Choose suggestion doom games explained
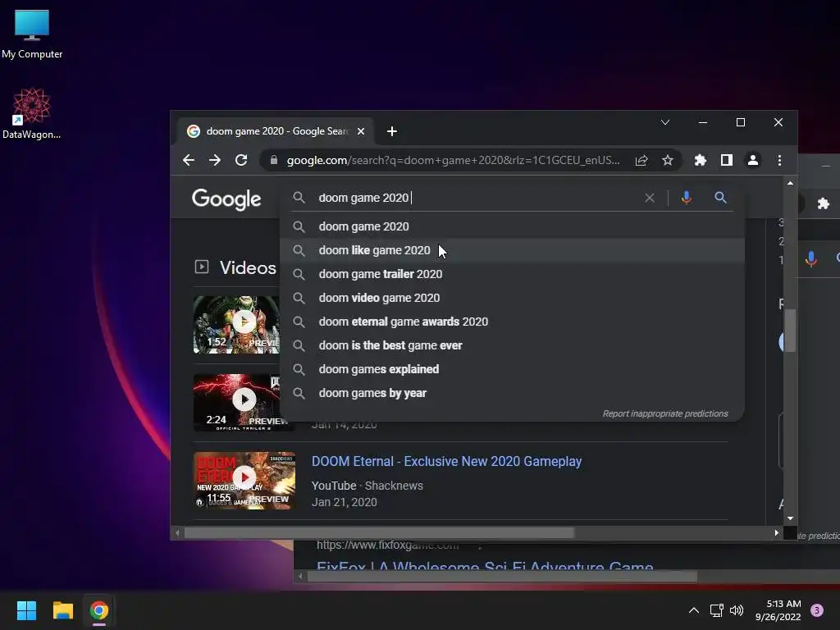This screenshot has height=630, width=840. point(513,369)
